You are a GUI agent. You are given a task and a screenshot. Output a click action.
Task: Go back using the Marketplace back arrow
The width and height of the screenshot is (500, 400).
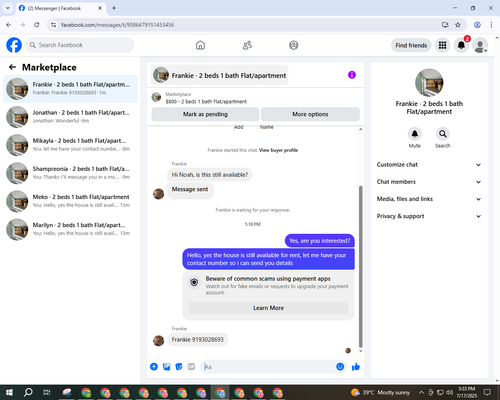(x=12, y=67)
